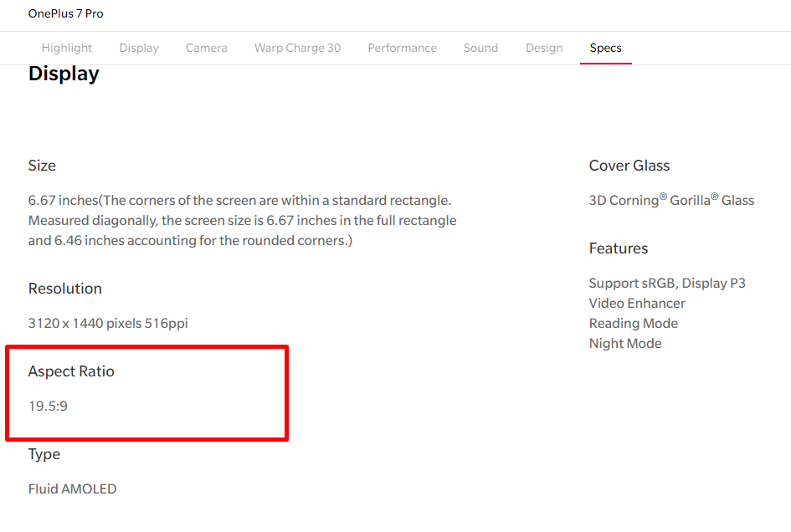This screenshot has width=791, height=532.
Task: Switch to the Design tab
Action: (544, 48)
